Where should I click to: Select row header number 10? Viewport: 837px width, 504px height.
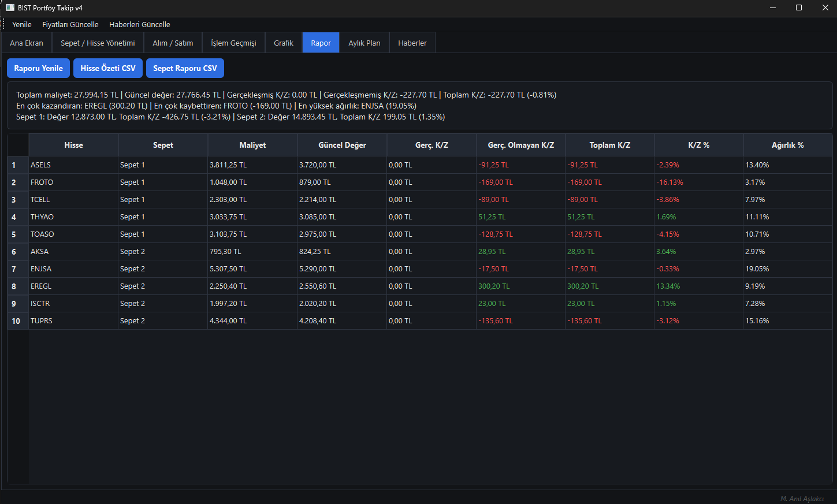(x=18, y=320)
